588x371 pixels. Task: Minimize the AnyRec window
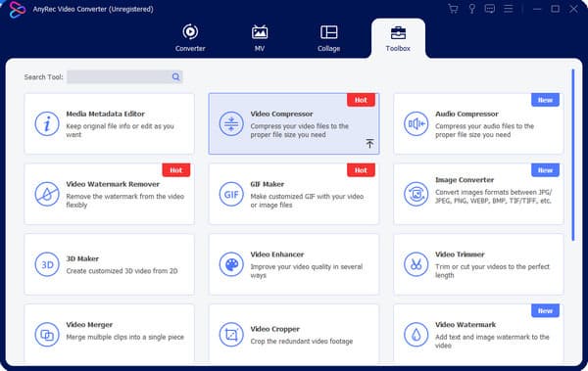(x=537, y=9)
